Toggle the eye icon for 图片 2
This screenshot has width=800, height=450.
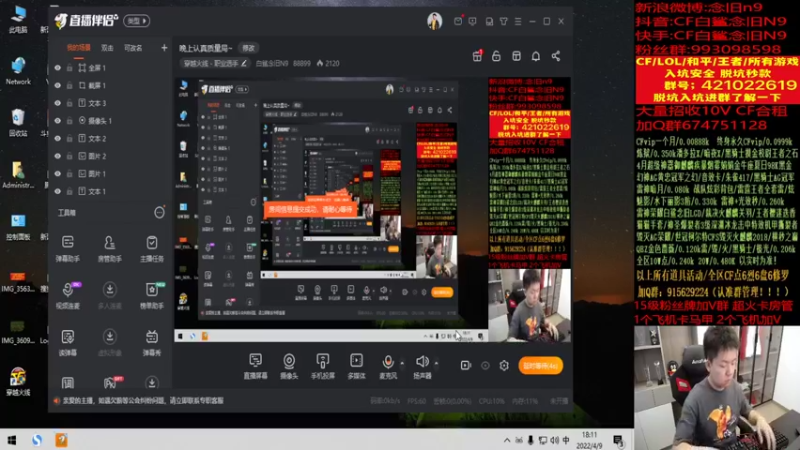pyautogui.click(x=58, y=156)
